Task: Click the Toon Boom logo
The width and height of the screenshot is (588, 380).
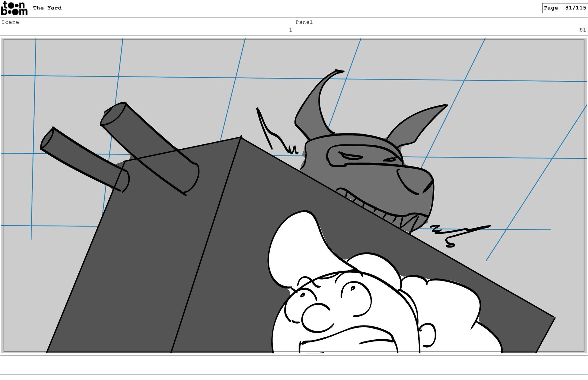Action: click(x=14, y=8)
